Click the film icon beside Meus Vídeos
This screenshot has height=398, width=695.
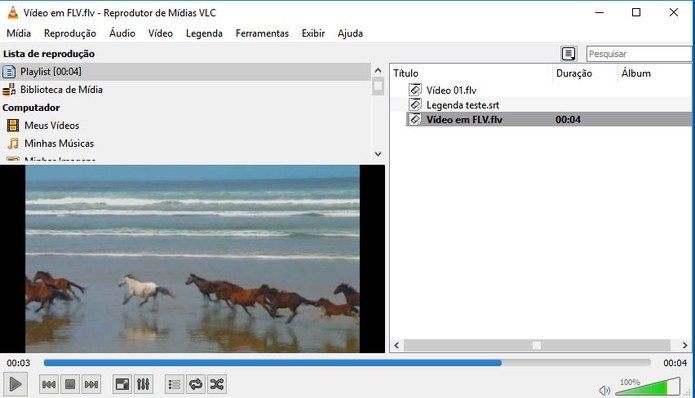pyautogui.click(x=13, y=125)
